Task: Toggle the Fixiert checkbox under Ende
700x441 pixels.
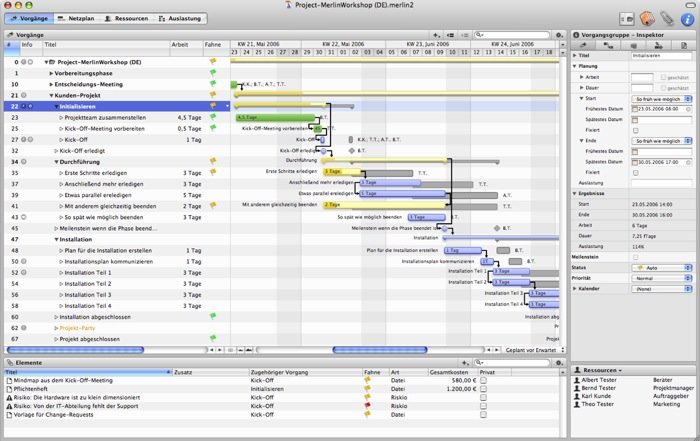Action: pos(635,173)
